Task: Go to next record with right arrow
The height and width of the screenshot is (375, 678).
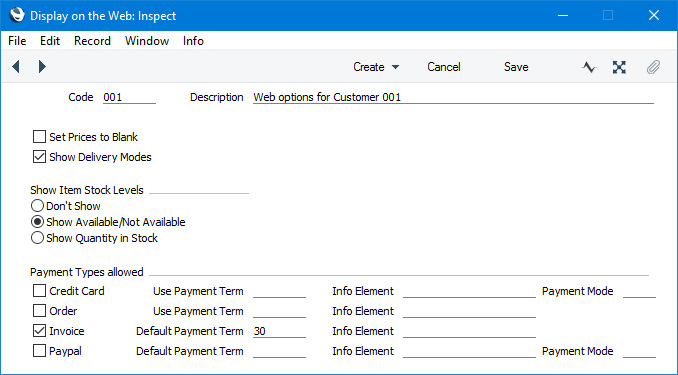Action: pyautogui.click(x=42, y=67)
